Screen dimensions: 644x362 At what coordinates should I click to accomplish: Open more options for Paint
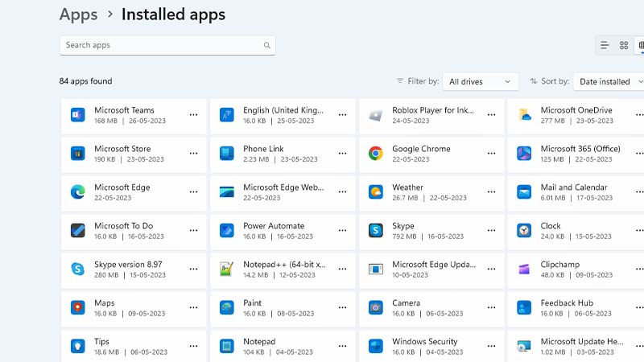tap(343, 308)
